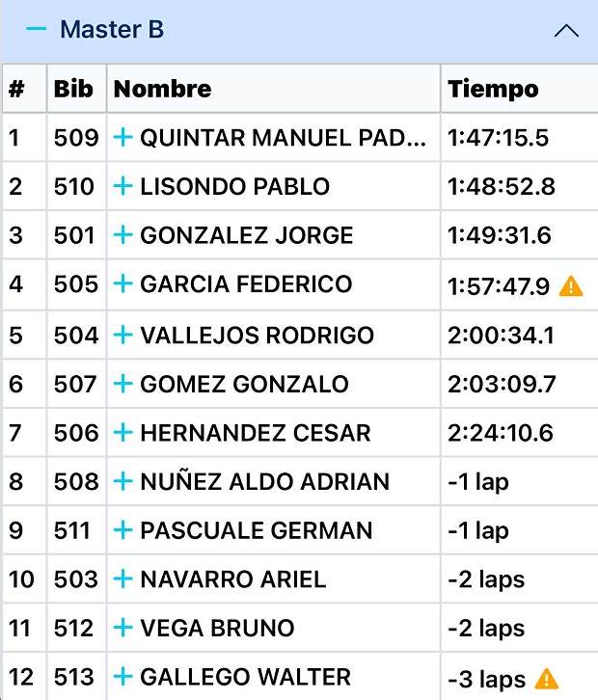Expand LISONDO PABLO row via plus icon
Screen dimensions: 598x700
coord(122,186)
